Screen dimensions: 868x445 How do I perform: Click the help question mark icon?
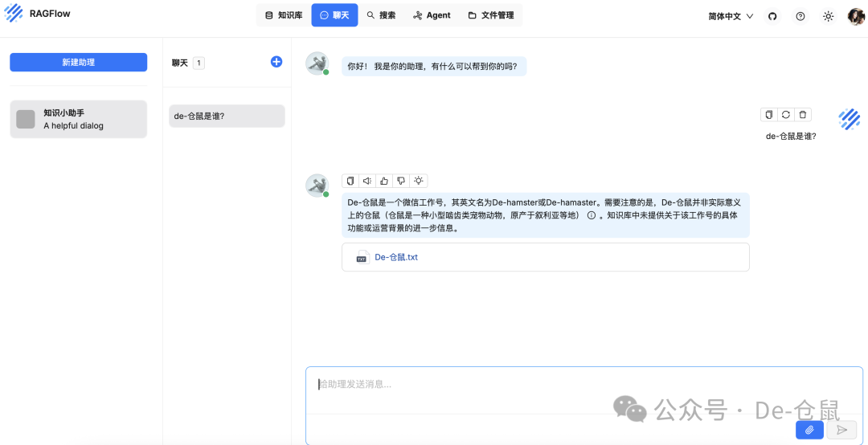[800, 16]
